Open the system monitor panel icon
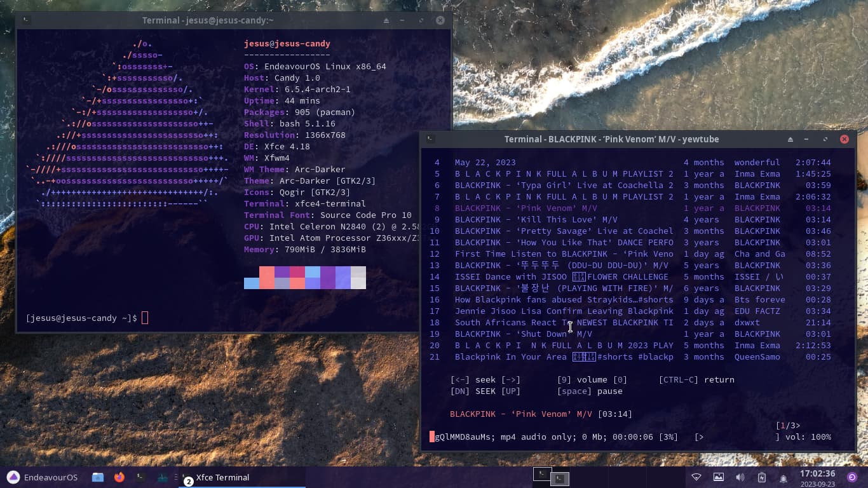868x488 pixels. pos(163,477)
